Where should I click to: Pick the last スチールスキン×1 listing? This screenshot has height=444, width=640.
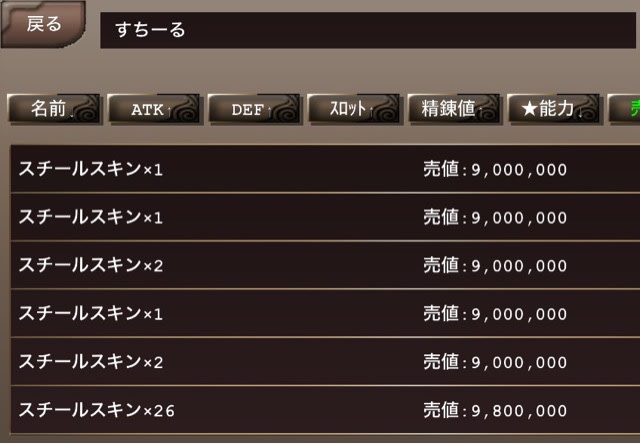(x=325, y=313)
